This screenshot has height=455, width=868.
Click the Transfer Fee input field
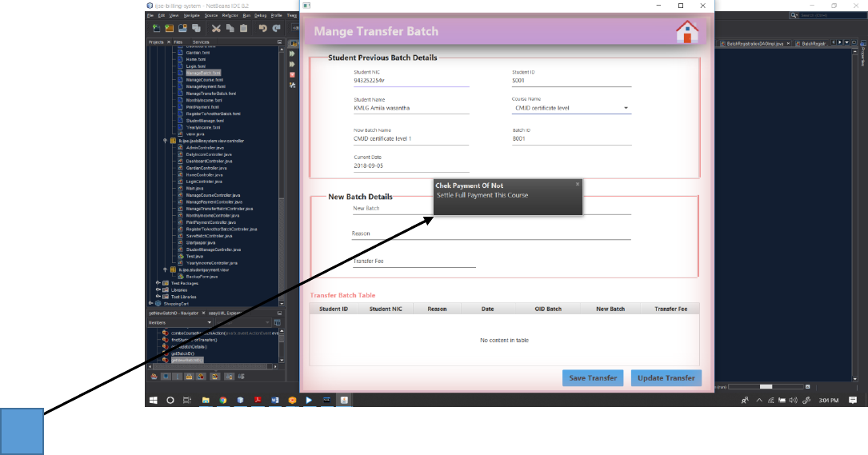[x=414, y=261]
